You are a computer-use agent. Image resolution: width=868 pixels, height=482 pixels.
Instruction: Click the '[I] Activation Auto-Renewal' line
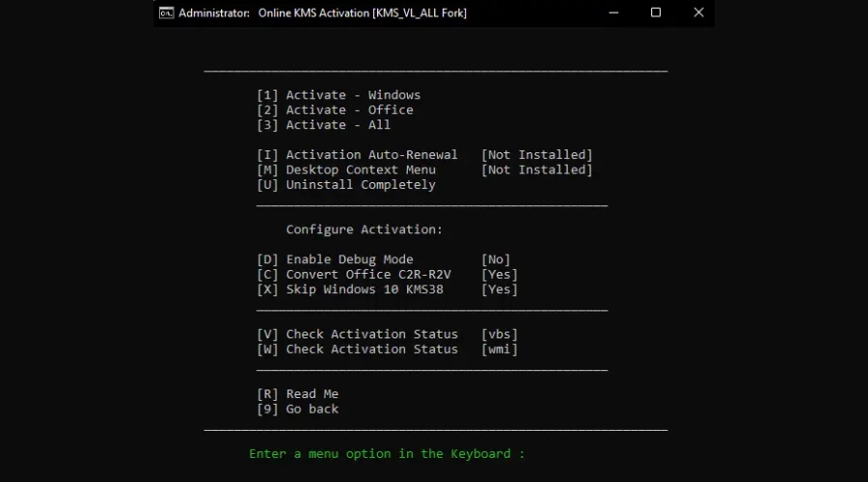[x=357, y=155]
